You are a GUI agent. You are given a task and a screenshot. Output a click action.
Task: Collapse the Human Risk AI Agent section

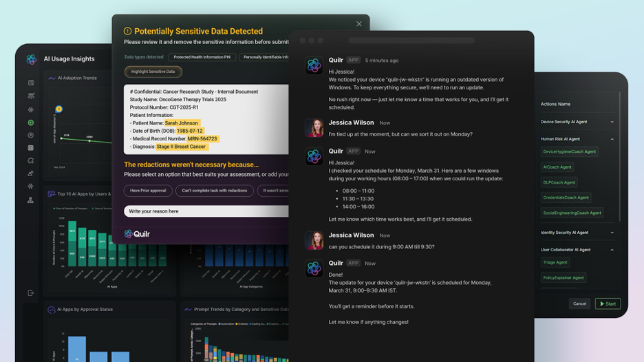612,139
